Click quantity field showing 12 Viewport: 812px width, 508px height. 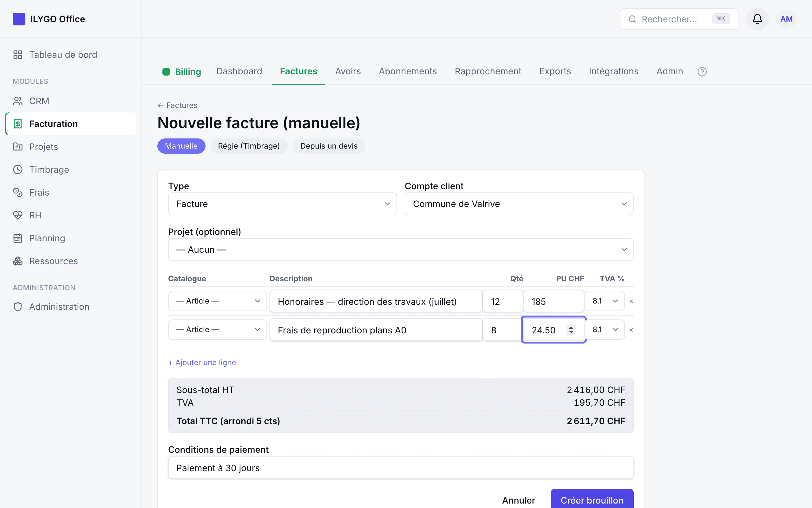click(x=503, y=301)
